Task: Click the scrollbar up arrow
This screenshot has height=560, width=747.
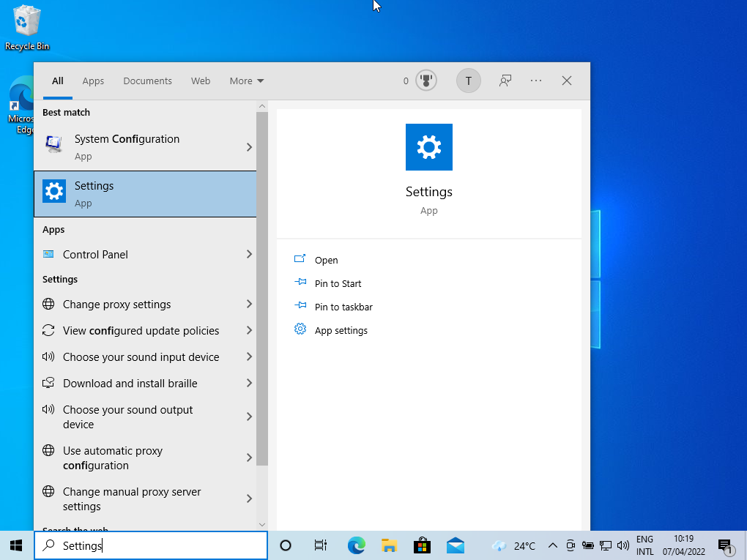Action: tap(262, 106)
